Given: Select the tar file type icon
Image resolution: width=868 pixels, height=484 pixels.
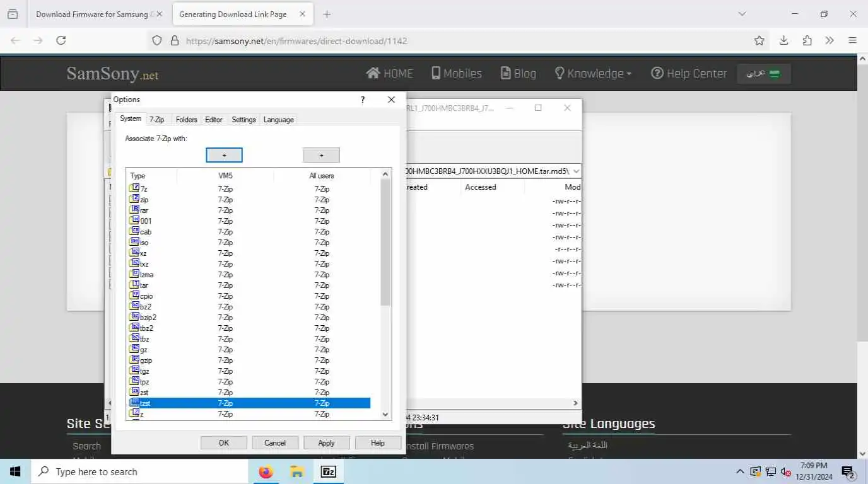Looking at the screenshot, I should click(134, 285).
